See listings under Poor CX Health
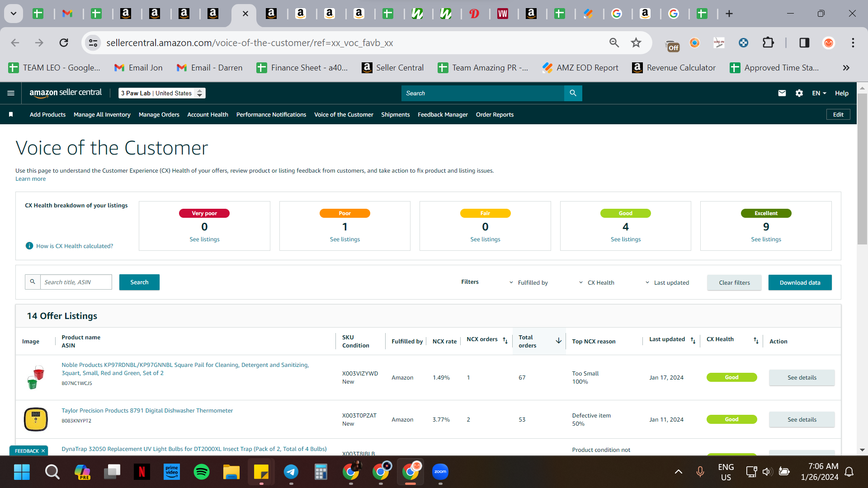Viewport: 868px width, 488px height. (345, 239)
